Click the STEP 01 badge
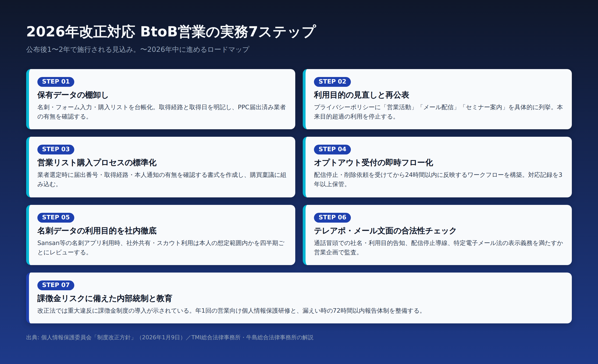598x364 pixels. 56,82
